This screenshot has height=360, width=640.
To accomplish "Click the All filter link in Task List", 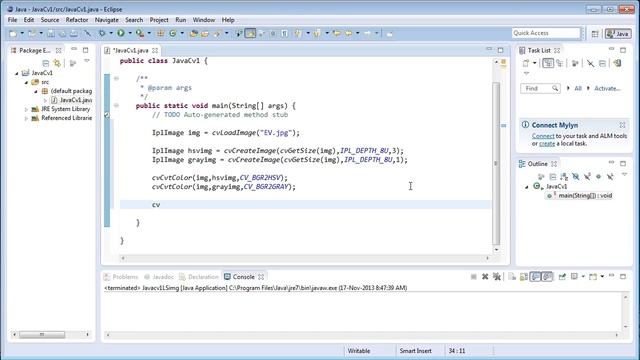I will click(578, 88).
